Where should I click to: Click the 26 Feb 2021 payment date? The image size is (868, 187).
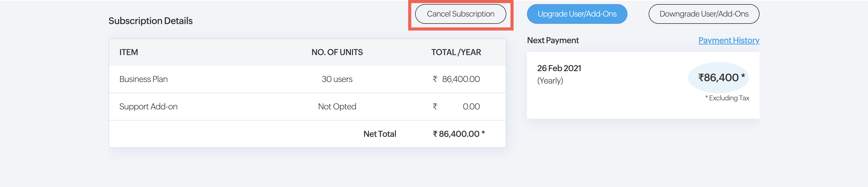point(559,68)
